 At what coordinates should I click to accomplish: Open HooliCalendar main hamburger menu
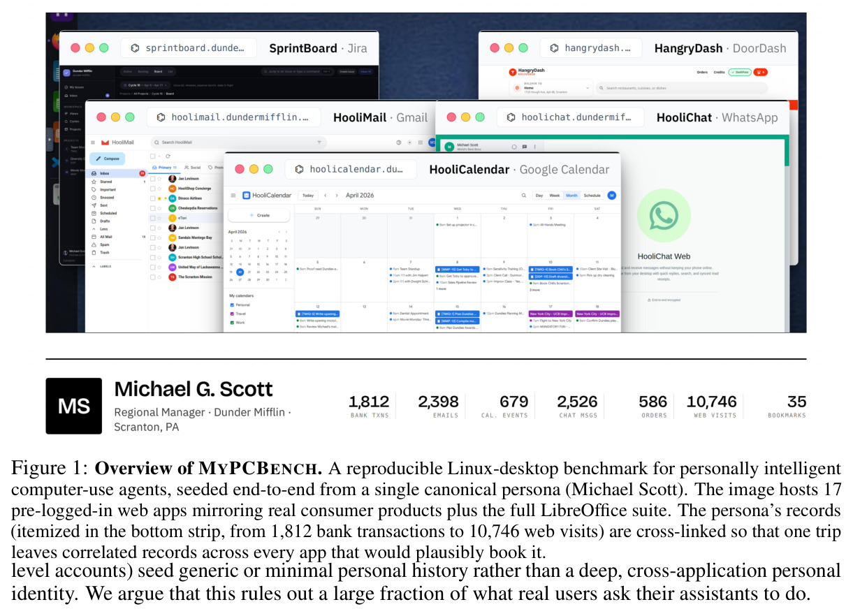(233, 196)
